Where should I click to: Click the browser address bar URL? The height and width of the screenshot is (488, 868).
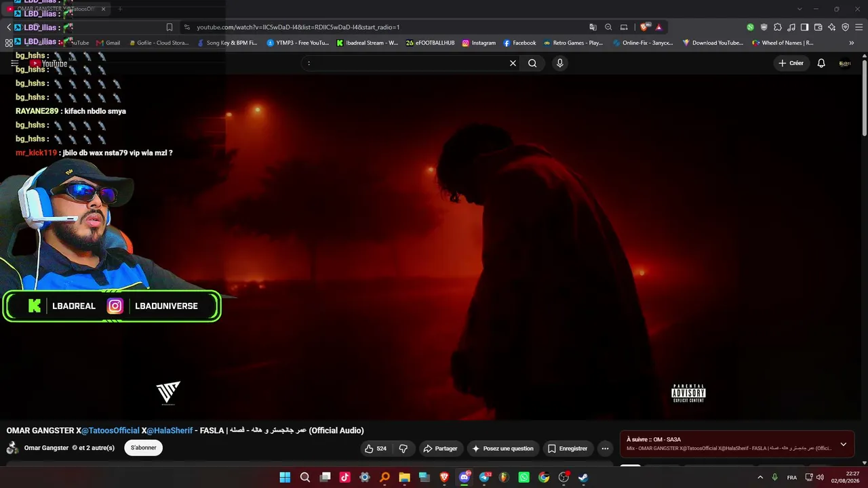coord(298,27)
